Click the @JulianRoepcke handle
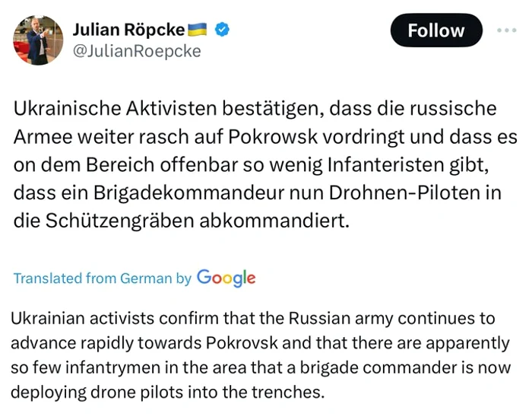Image resolution: width=532 pixels, height=420 pixels. click(x=137, y=51)
